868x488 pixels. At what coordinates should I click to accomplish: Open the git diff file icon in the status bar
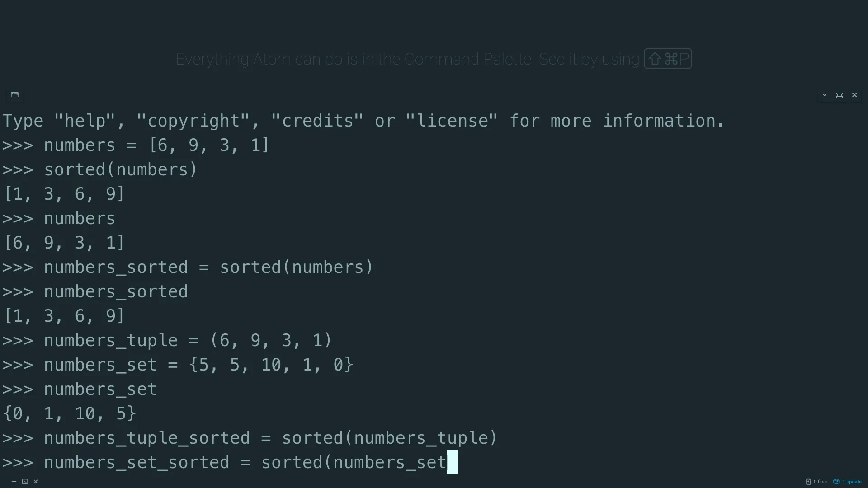pos(808,482)
